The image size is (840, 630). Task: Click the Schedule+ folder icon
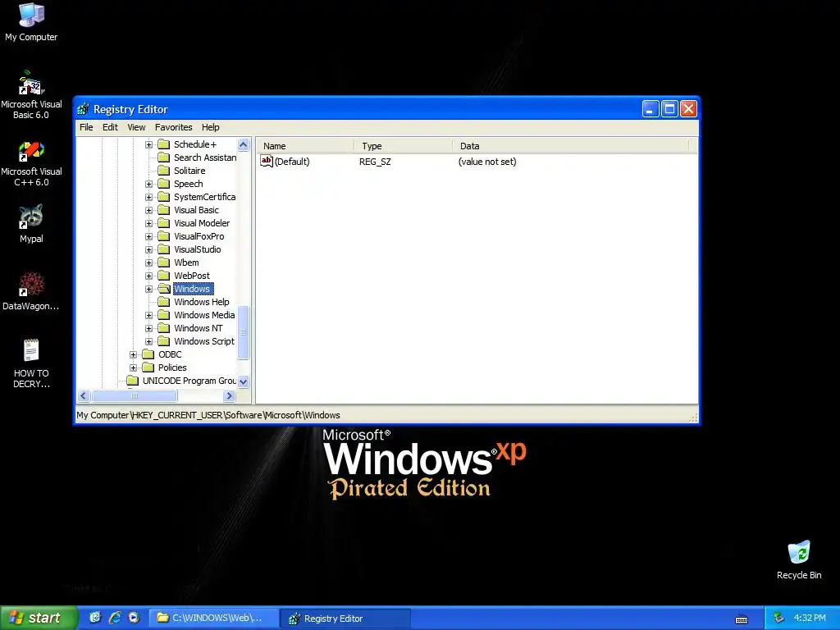pyautogui.click(x=164, y=144)
